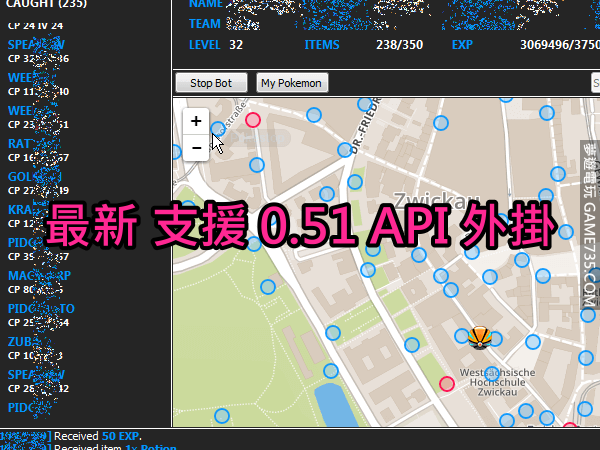This screenshot has height=450, width=600.
Task: Zoom in the map with plus
Action: coord(196,121)
